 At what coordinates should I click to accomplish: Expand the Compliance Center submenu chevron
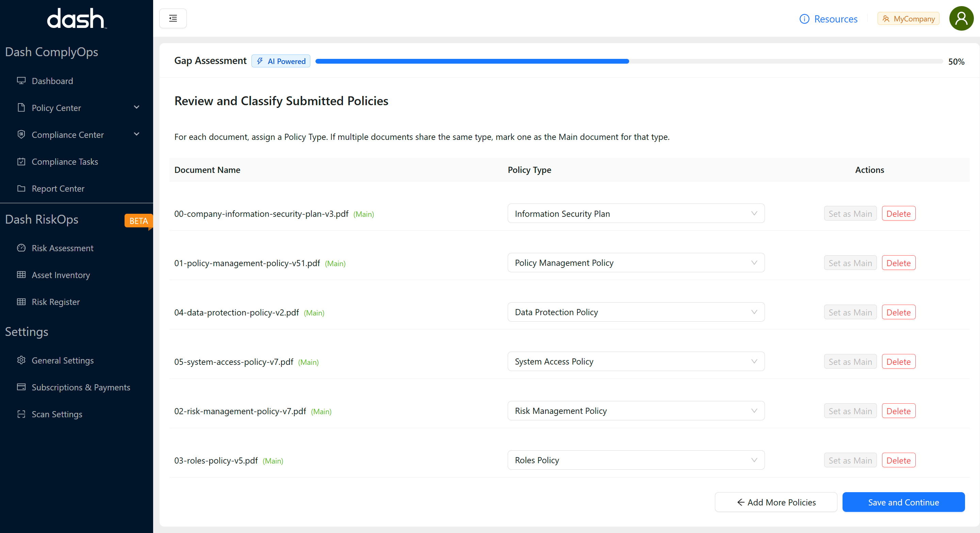pyautogui.click(x=136, y=134)
